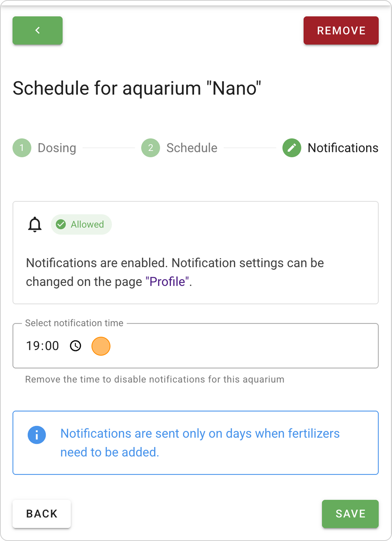Switch to the Schedule step label

[x=192, y=148]
